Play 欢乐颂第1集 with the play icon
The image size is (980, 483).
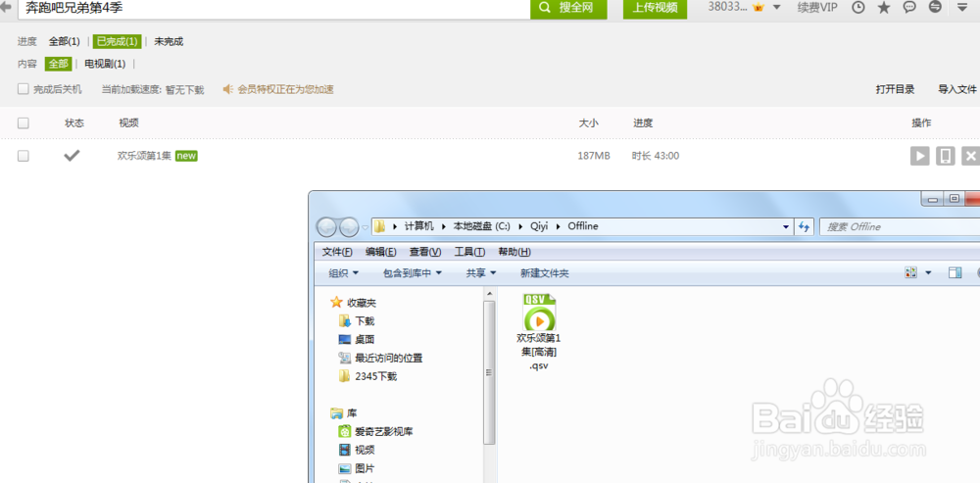[x=920, y=156]
